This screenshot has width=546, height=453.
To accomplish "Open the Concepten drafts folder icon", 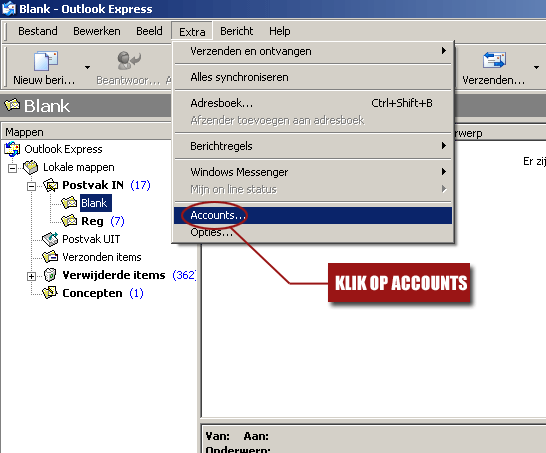I will [x=50, y=293].
